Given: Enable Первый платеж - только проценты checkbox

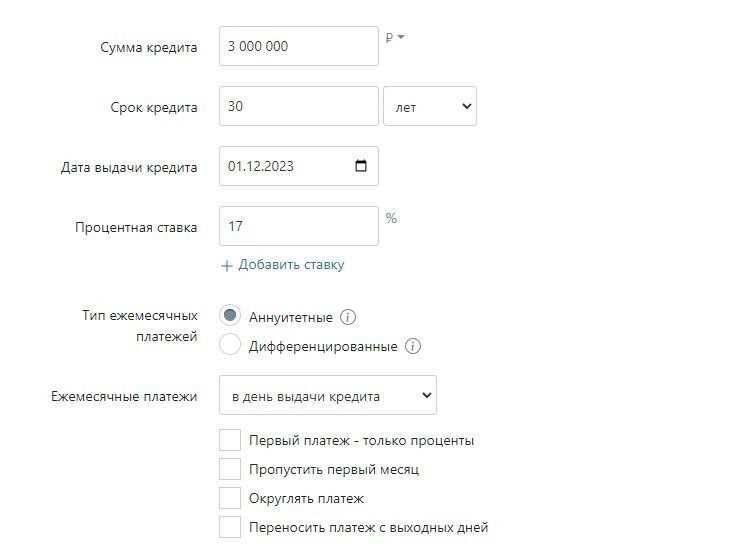Looking at the screenshot, I should click(x=230, y=440).
